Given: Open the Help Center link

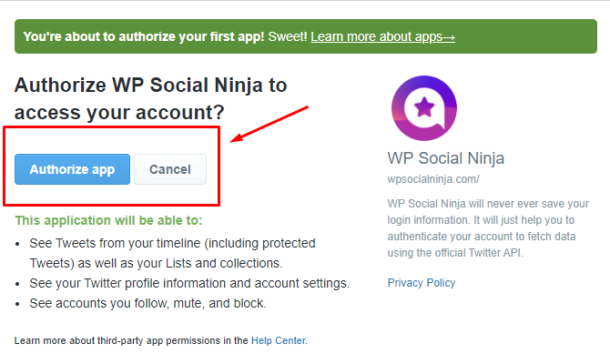Looking at the screenshot, I should 279,340.
